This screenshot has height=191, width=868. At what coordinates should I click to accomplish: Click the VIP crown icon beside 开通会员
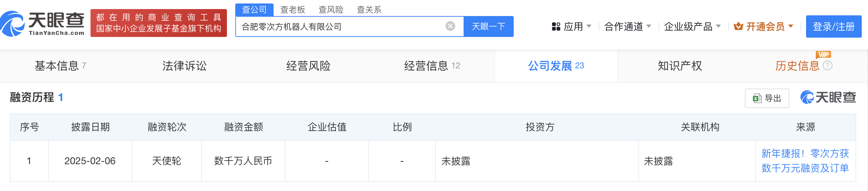pyautogui.click(x=738, y=26)
